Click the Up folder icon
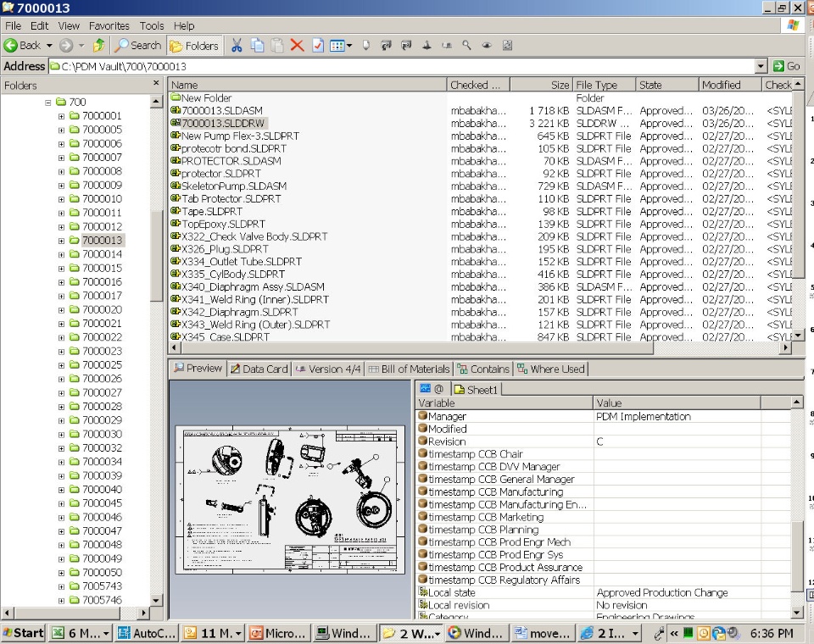The width and height of the screenshot is (814, 644). point(99,46)
